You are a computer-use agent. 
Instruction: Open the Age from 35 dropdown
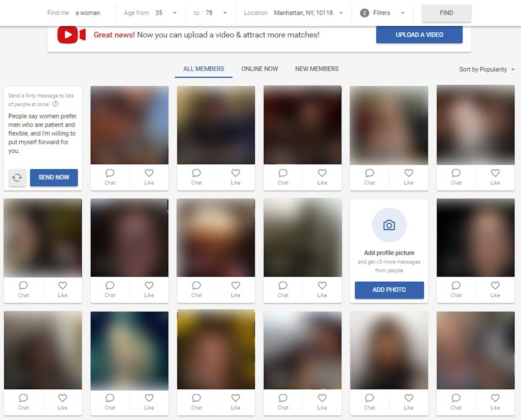[x=150, y=13]
